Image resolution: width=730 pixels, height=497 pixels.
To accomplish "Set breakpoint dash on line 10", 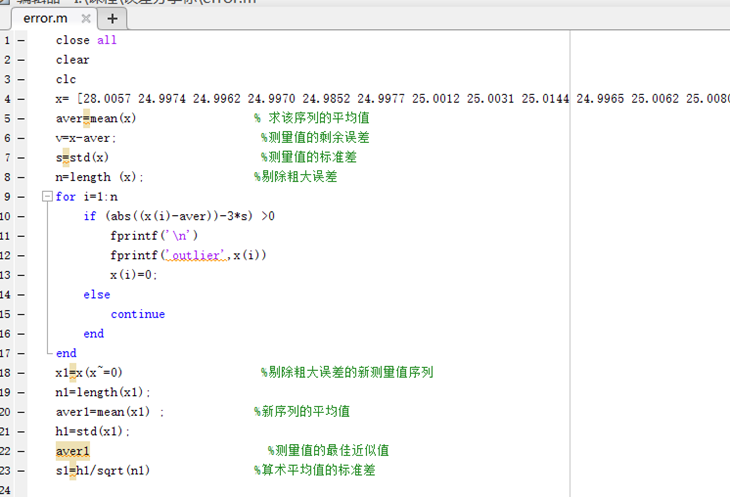I will tap(21, 216).
